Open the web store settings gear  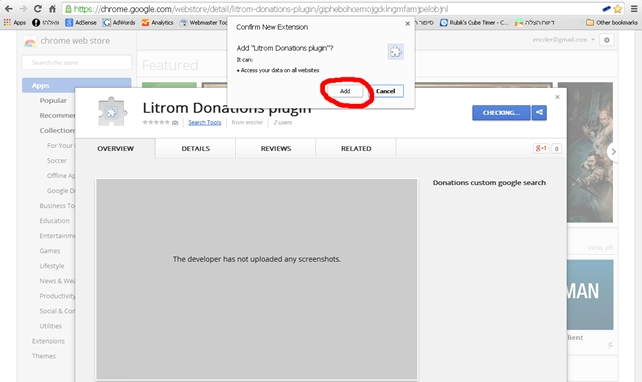pos(607,40)
